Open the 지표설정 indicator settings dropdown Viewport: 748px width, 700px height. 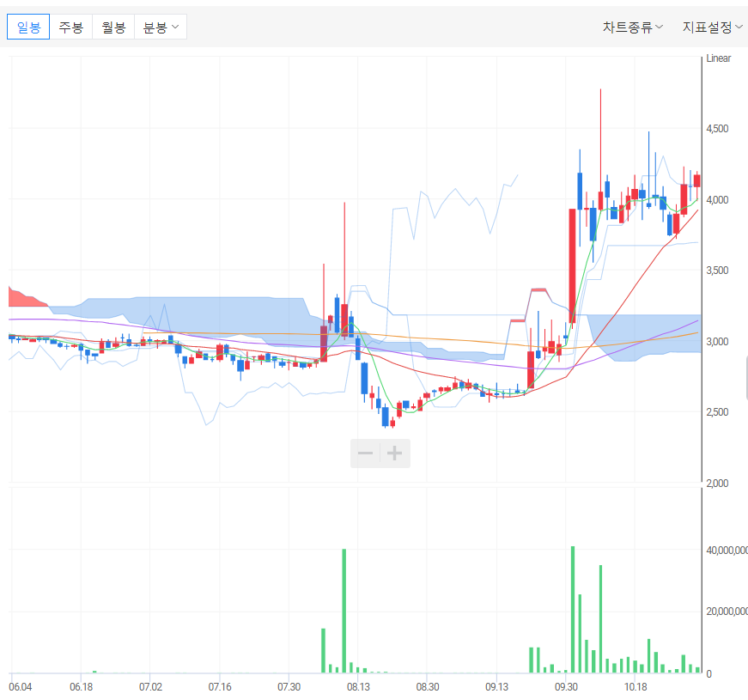(x=712, y=27)
